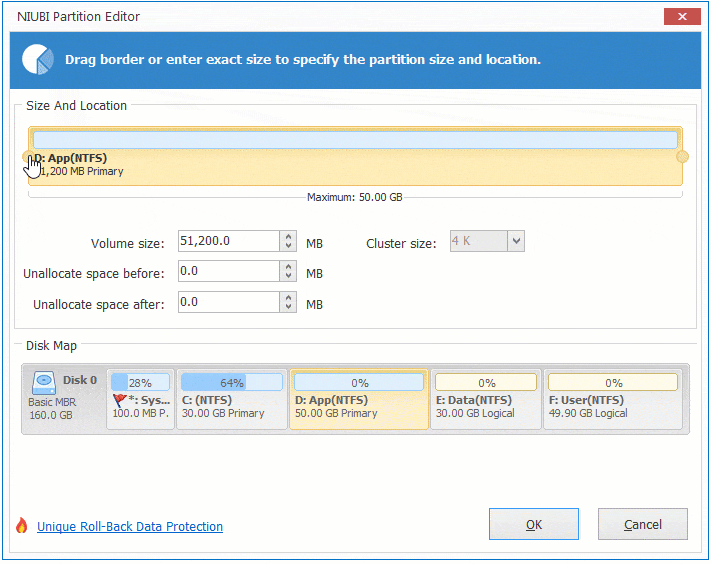Screen dimensions: 712x564
Task: Click the 28% usage bar of system partition
Action: click(140, 382)
